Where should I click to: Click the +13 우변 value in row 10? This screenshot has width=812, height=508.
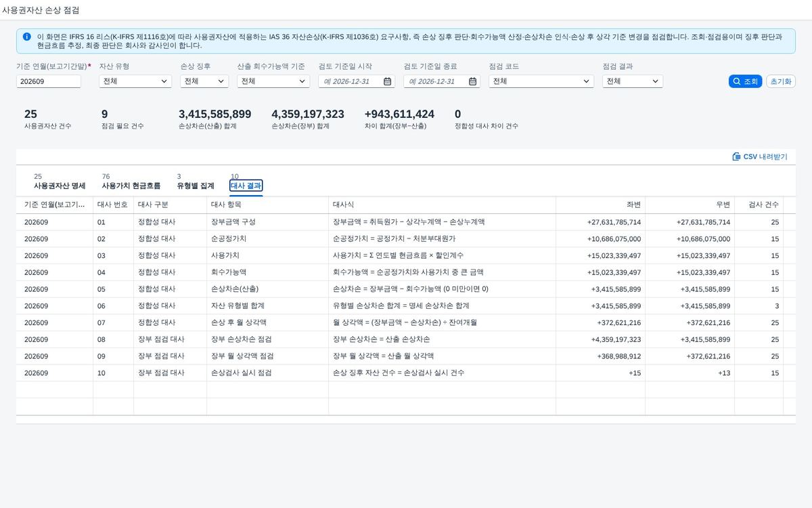(x=724, y=373)
